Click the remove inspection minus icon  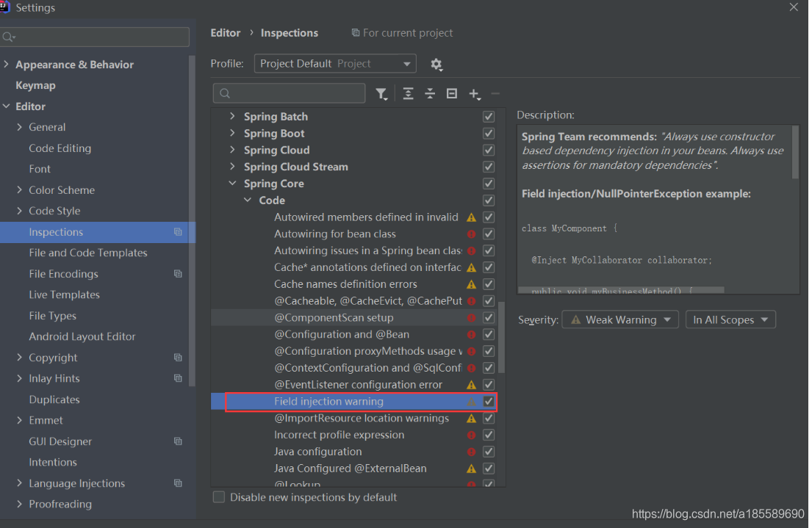(x=495, y=94)
